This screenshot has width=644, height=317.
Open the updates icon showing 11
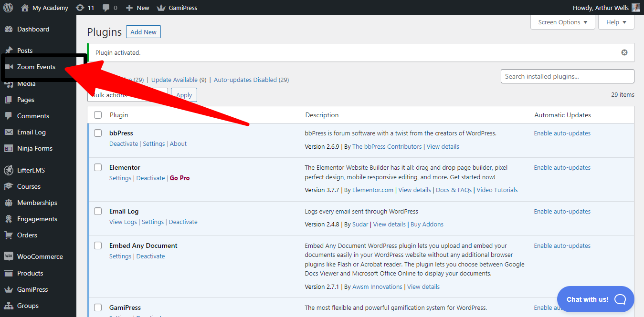[x=80, y=8]
